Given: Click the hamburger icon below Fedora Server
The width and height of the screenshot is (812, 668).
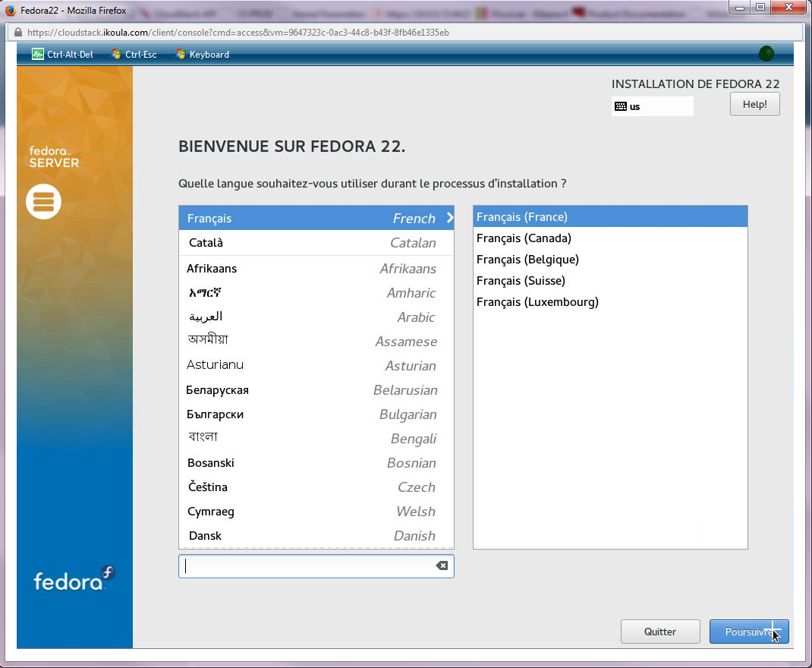Looking at the screenshot, I should coord(43,202).
